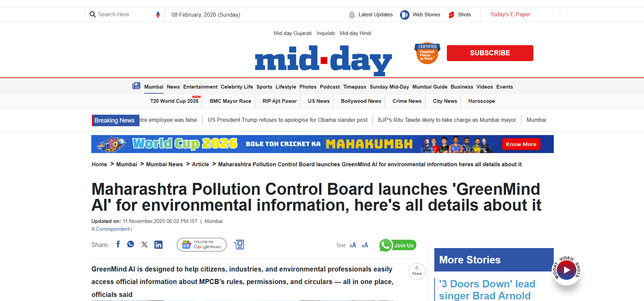Open Web Stories icon
The width and height of the screenshot is (644, 301).
click(x=404, y=15)
